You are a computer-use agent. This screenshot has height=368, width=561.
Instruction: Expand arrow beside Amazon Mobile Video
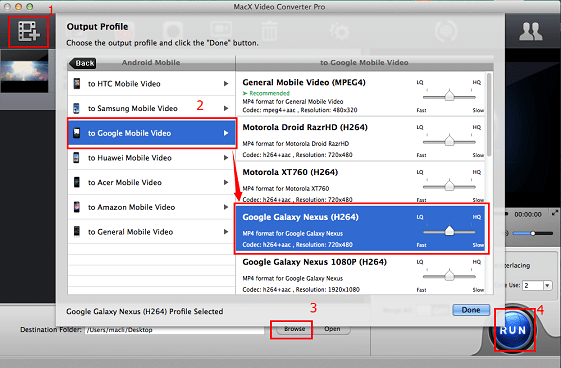[226, 207]
